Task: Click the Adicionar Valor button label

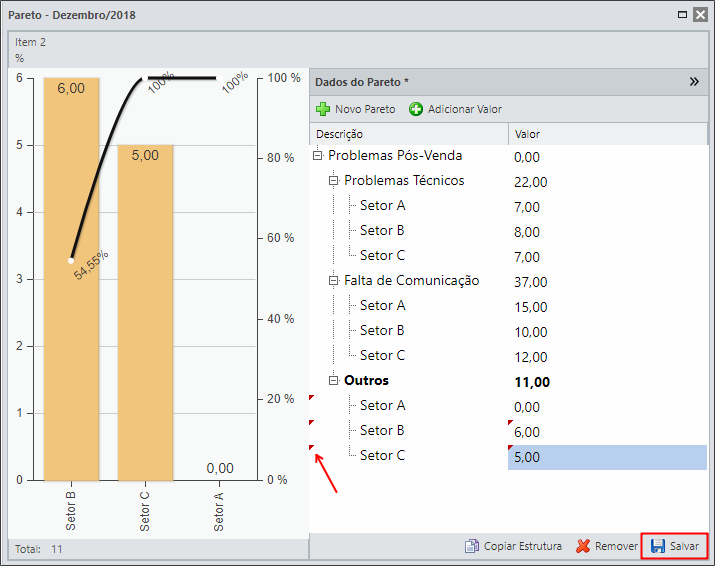Action: (x=465, y=109)
